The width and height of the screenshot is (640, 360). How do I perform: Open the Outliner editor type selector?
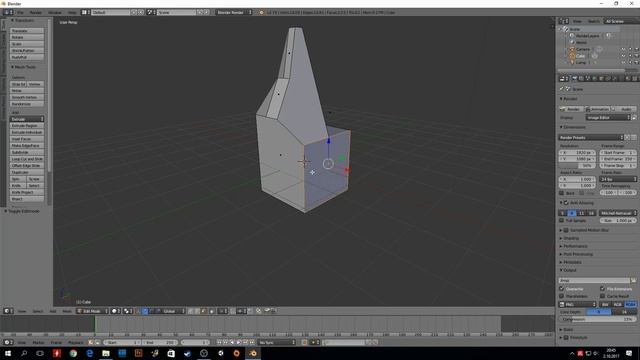point(564,21)
